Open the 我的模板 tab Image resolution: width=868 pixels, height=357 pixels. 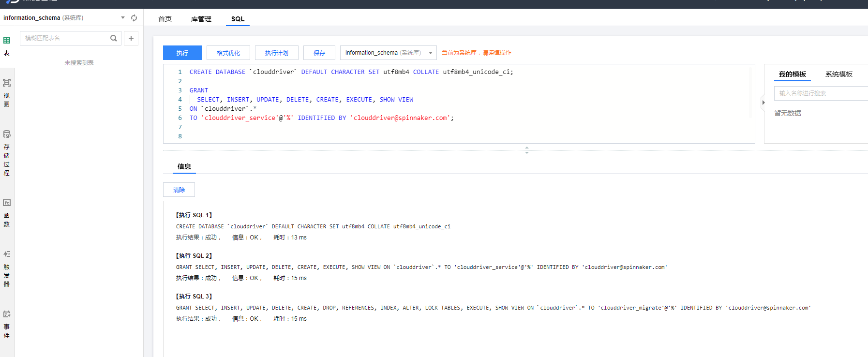(x=793, y=74)
